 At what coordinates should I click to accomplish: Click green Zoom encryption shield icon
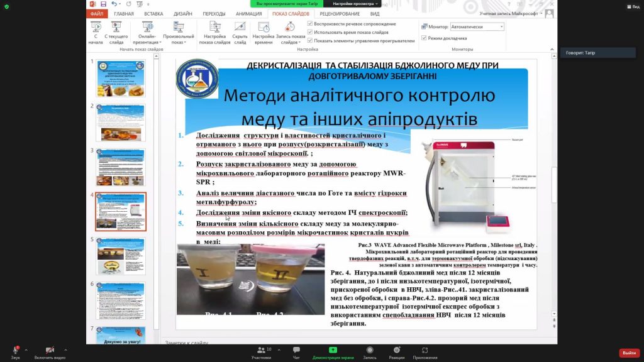[x=6, y=6]
